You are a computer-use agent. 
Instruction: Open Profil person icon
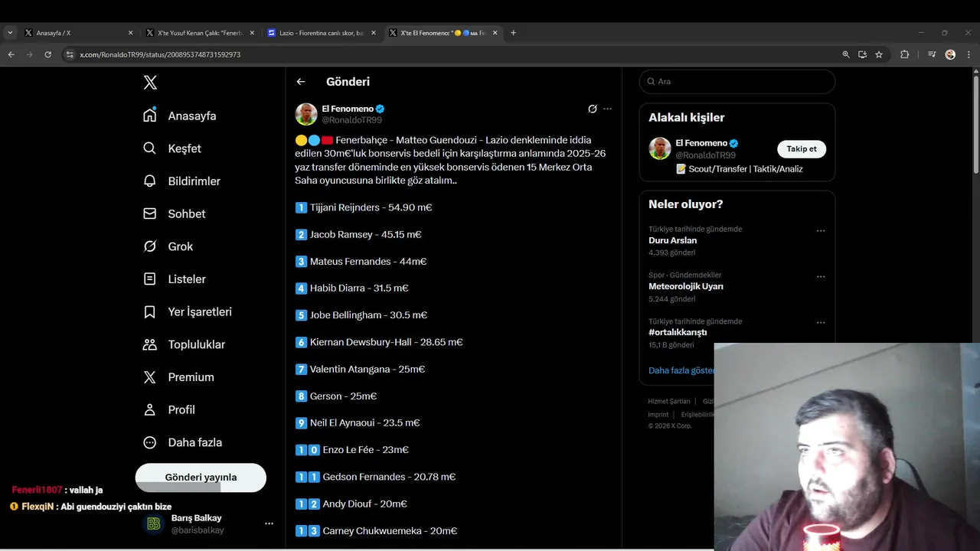click(x=150, y=409)
